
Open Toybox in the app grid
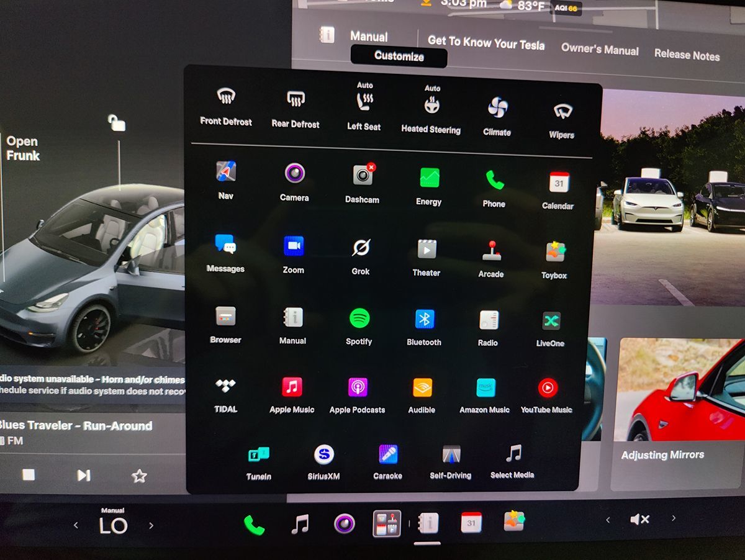pyautogui.click(x=554, y=260)
